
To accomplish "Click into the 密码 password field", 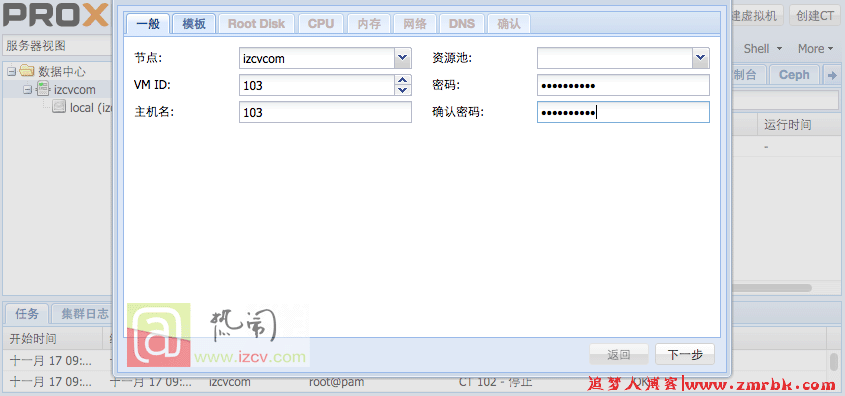I will (623, 85).
